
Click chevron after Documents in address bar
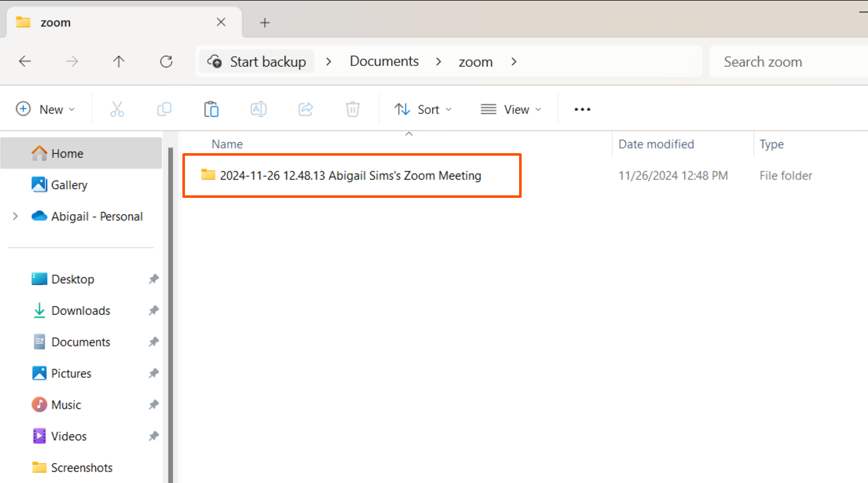click(439, 62)
